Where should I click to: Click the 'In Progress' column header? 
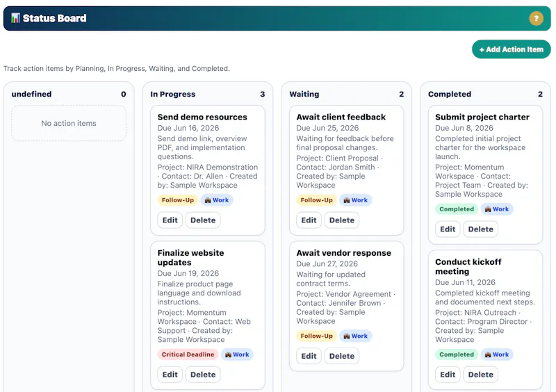point(172,94)
